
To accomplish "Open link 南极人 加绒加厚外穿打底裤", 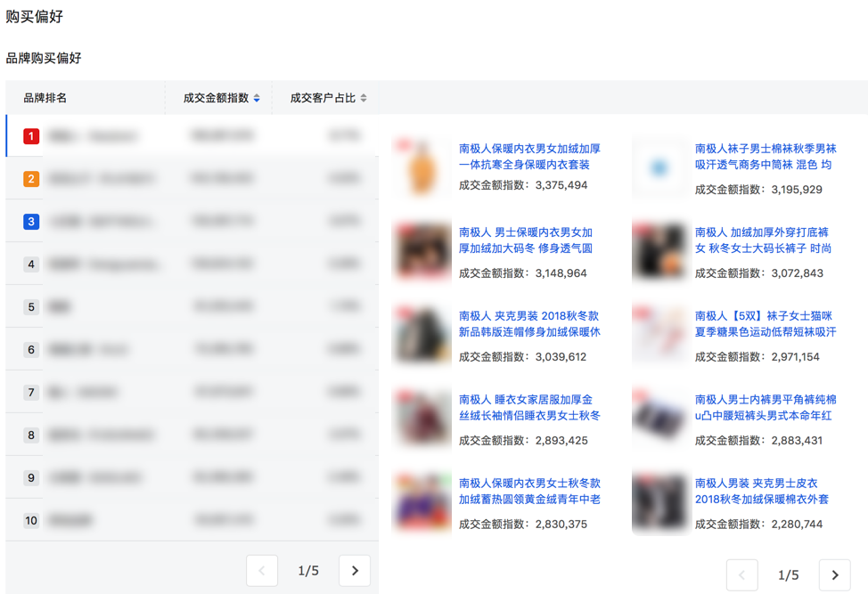I will point(764,240).
